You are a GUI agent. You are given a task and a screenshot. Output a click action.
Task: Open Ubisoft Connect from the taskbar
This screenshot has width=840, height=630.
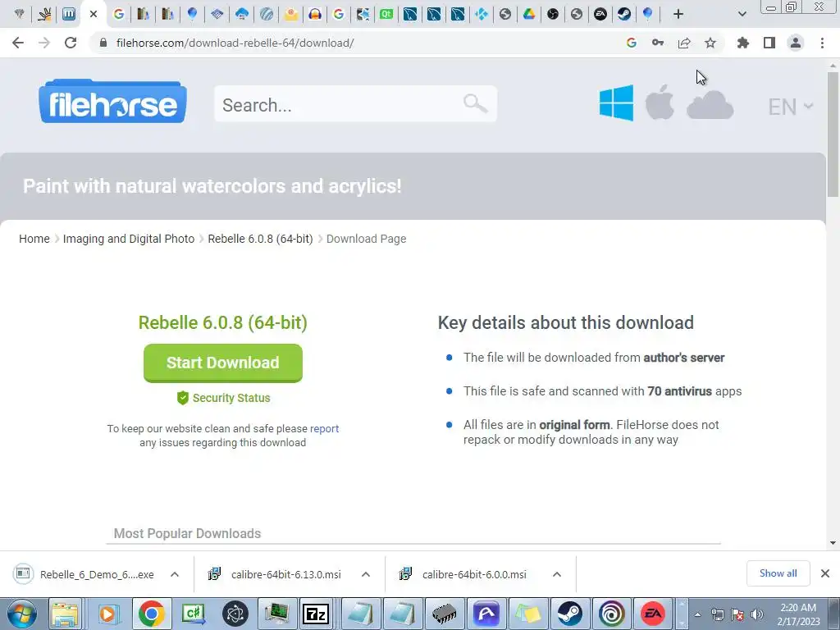point(611,614)
